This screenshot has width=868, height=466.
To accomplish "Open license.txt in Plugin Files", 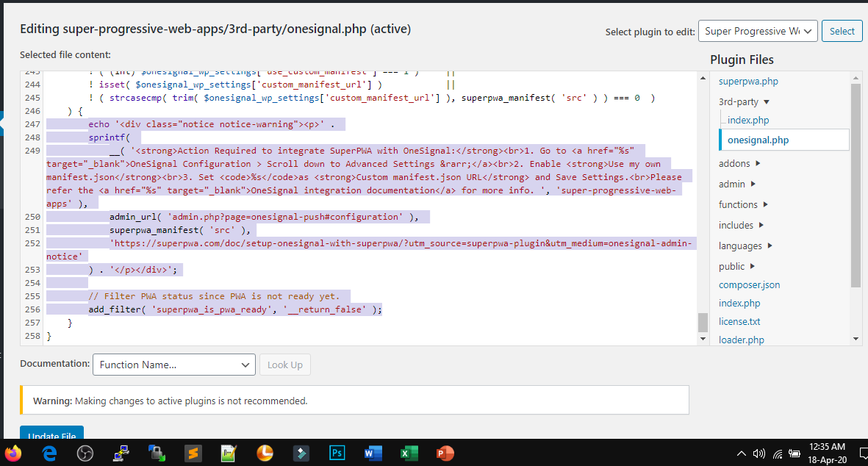I will (x=739, y=321).
